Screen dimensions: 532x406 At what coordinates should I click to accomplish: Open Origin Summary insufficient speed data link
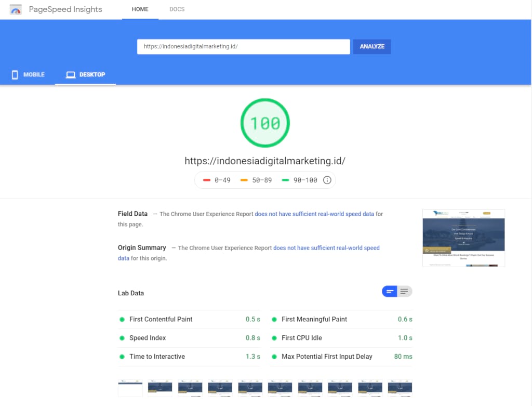[x=326, y=248]
